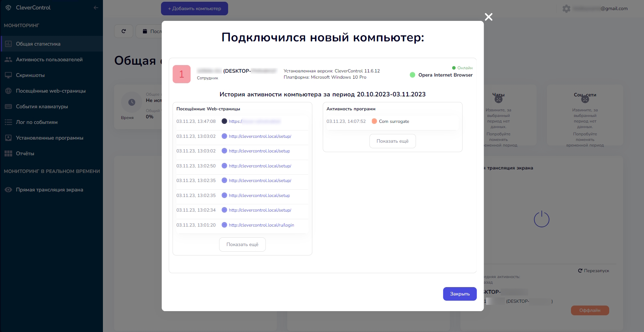Click the События клавиатуры keyboard icon
The image size is (644, 332).
click(x=8, y=106)
